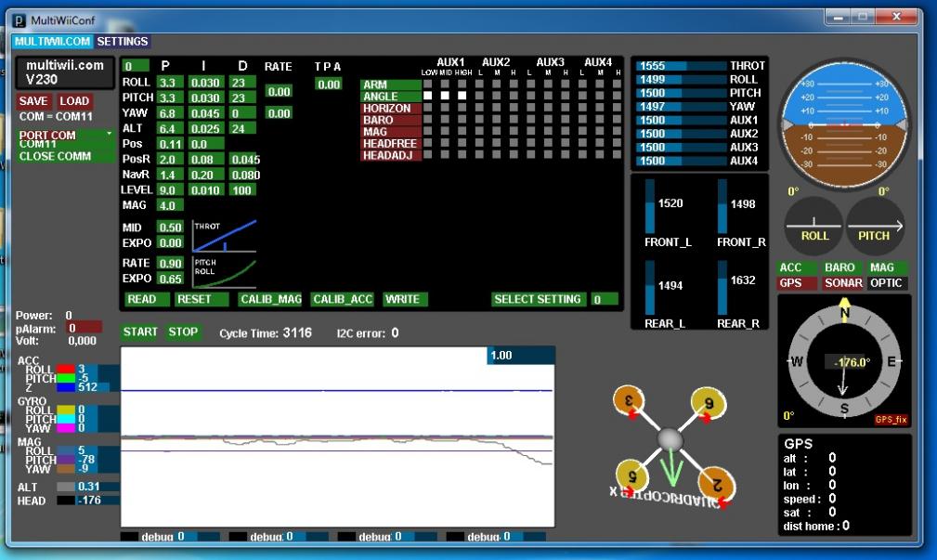Click the red ACC ROLL color swatch
This screenshot has width=937, height=560.
point(65,369)
